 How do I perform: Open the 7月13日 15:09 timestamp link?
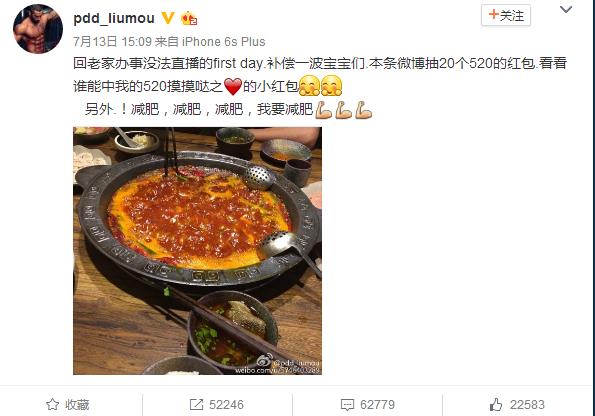pyautogui.click(x=112, y=41)
